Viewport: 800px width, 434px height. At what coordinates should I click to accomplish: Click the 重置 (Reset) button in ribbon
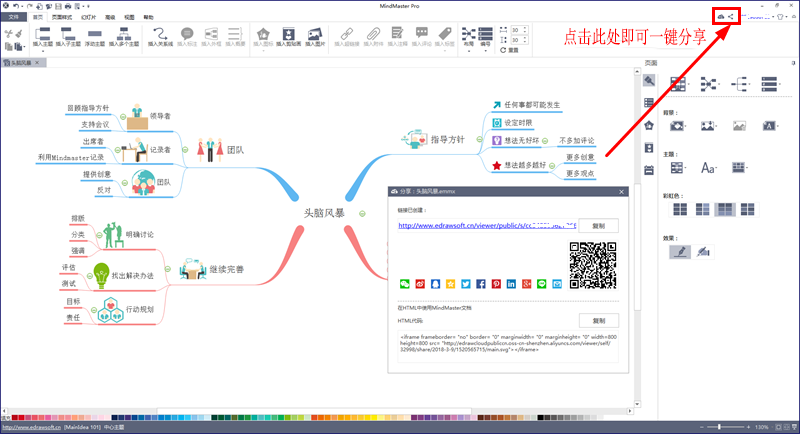[509, 50]
